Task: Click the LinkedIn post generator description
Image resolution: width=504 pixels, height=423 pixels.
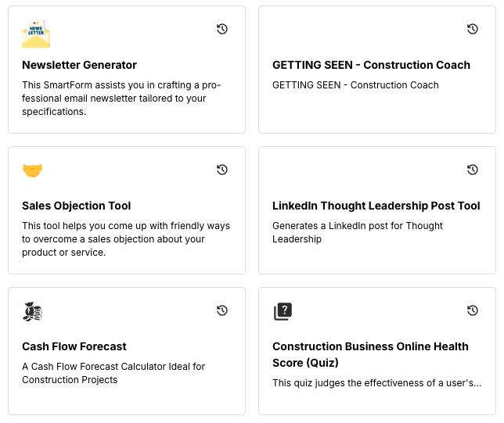Action: pyautogui.click(x=358, y=232)
